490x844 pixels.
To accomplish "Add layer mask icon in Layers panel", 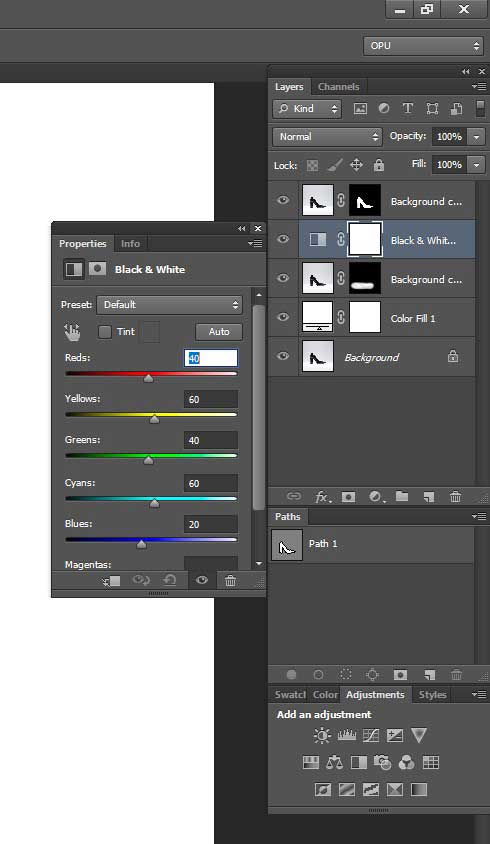I will point(348,497).
